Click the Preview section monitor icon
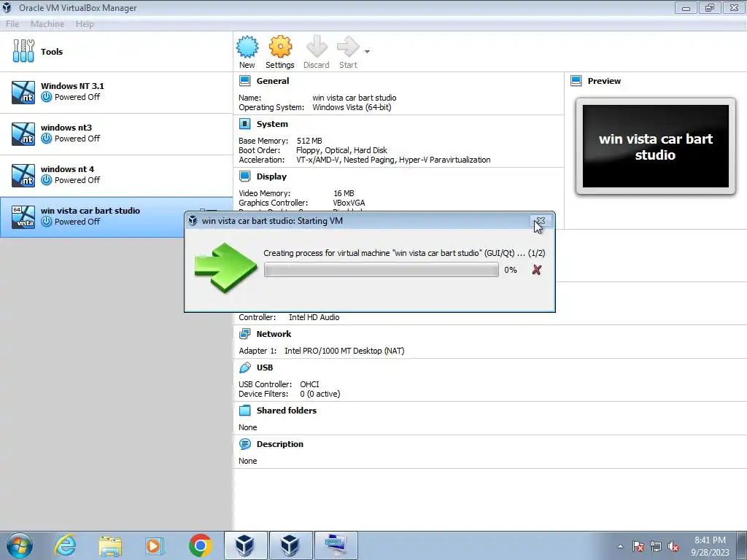Viewport: 747px width, 560px height. [576, 81]
